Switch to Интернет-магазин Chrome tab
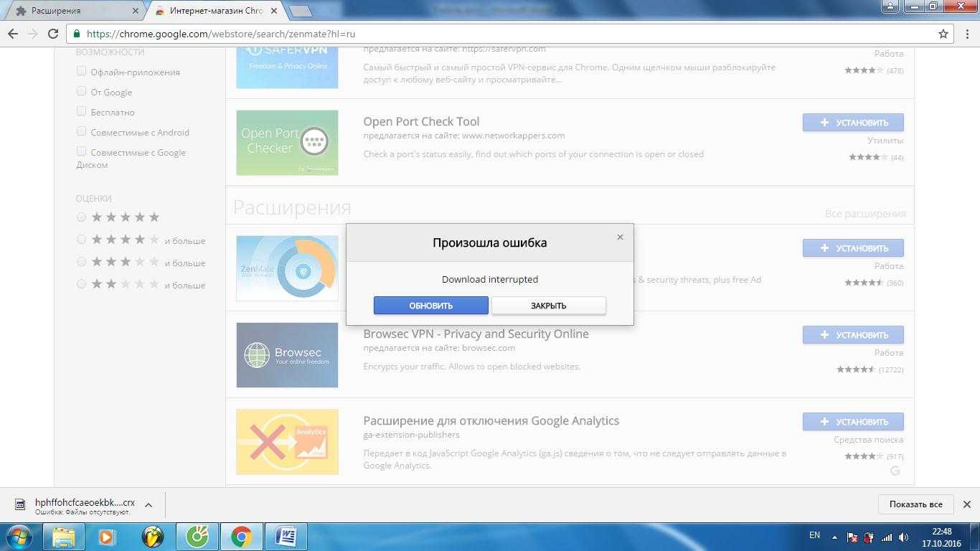980x551 pixels. (x=215, y=11)
